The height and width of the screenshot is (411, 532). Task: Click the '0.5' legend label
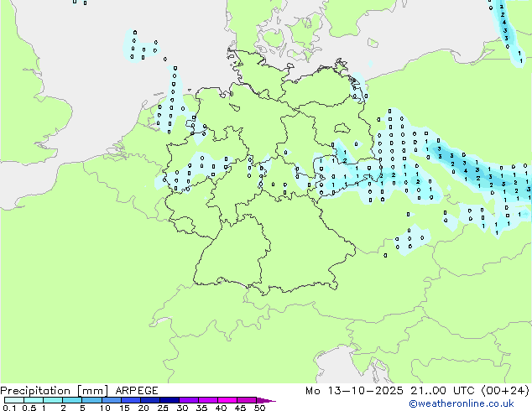(x=29, y=408)
